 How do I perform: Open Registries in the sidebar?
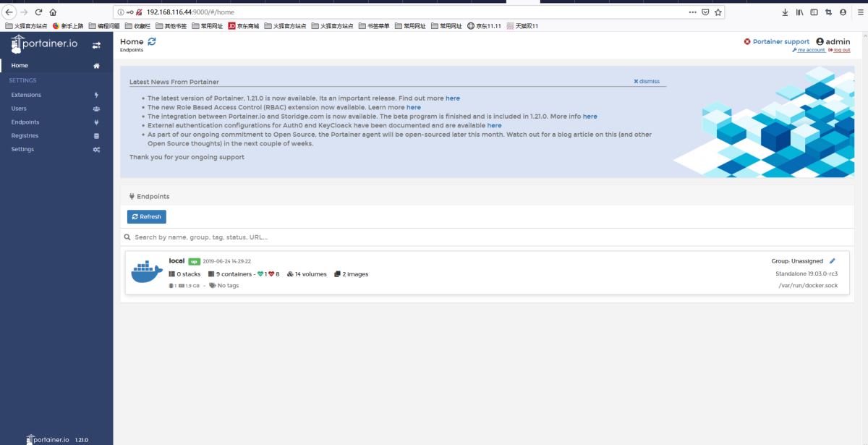click(x=25, y=136)
